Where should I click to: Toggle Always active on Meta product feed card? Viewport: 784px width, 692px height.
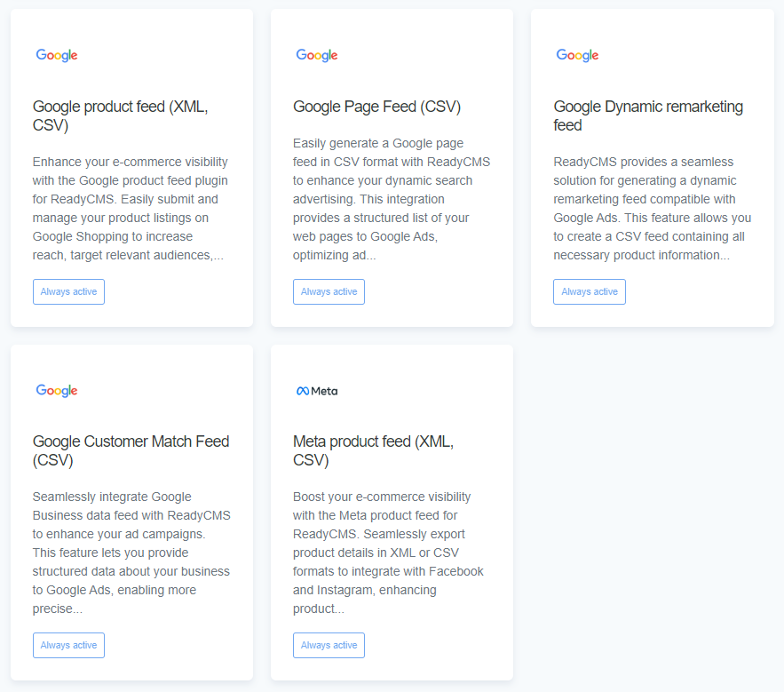[329, 644]
